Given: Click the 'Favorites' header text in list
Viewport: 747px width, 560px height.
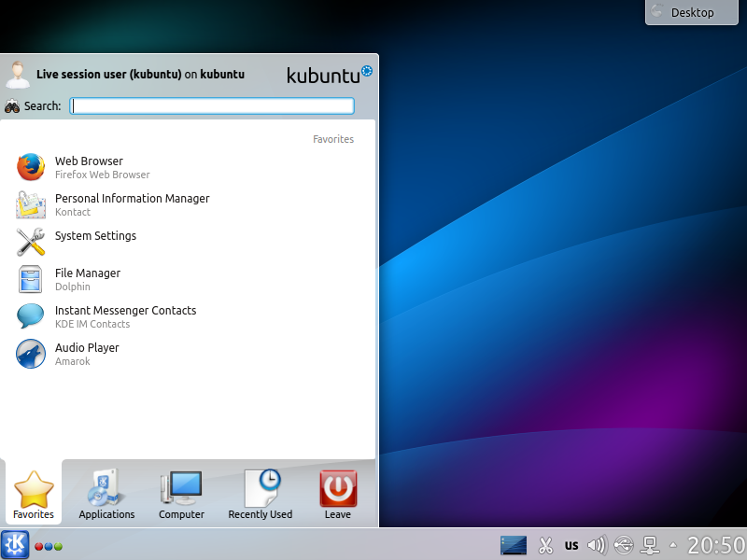Looking at the screenshot, I should click(333, 139).
